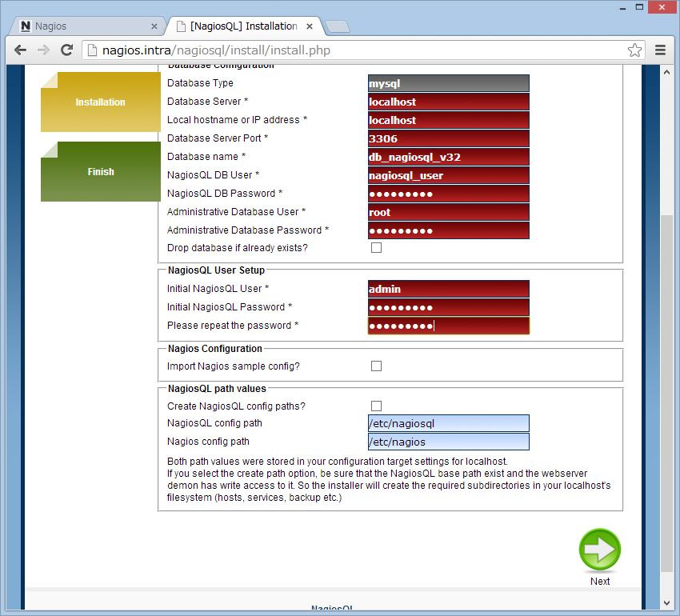This screenshot has height=616, width=680.
Task: Enable Import Nagios sample config
Action: [x=377, y=366]
